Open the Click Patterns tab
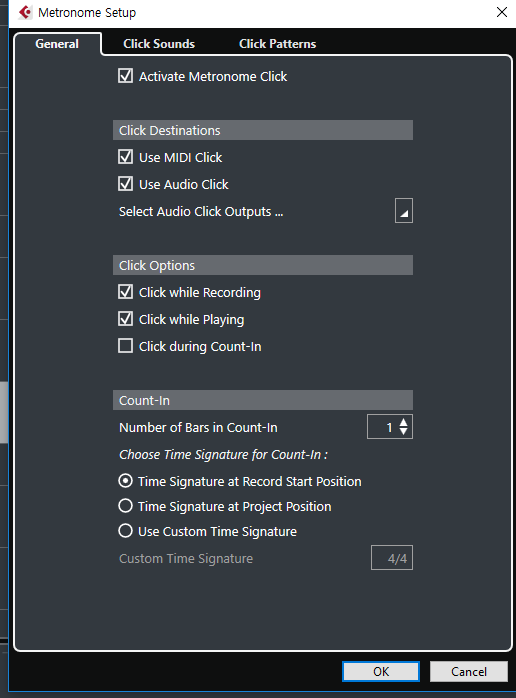This screenshot has height=698, width=516. tap(277, 44)
